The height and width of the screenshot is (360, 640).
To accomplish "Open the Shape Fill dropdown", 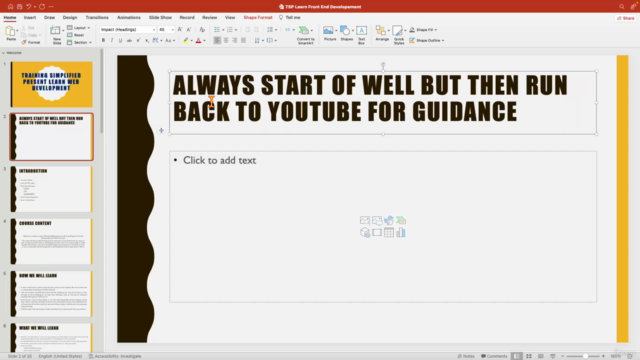I will (423, 30).
